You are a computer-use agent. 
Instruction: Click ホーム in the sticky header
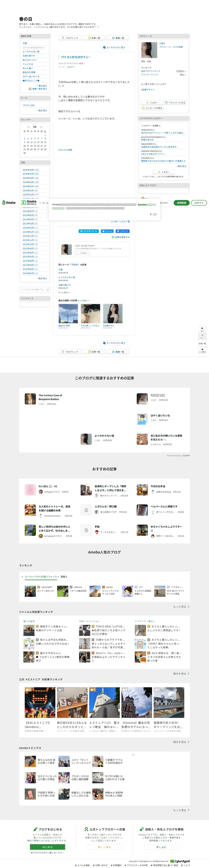[45, 203]
